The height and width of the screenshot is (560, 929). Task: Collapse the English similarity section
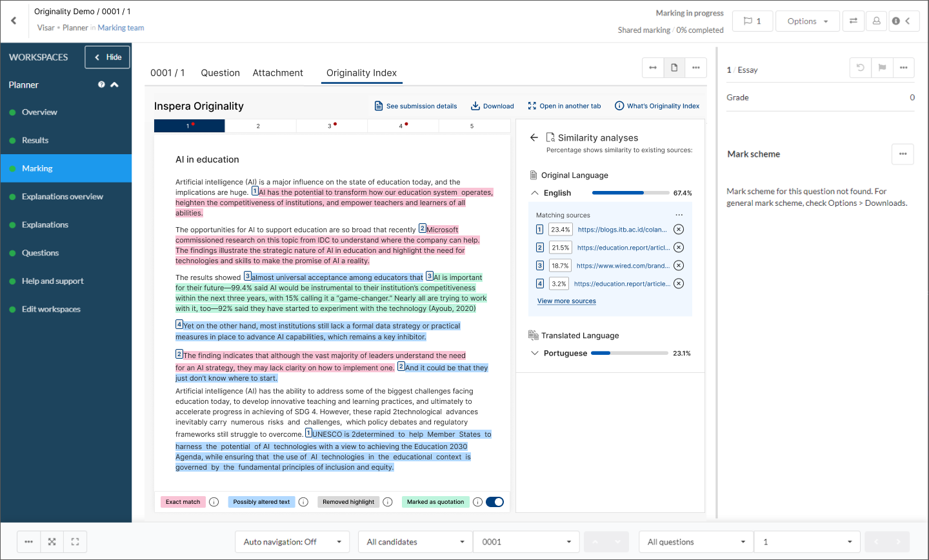534,193
